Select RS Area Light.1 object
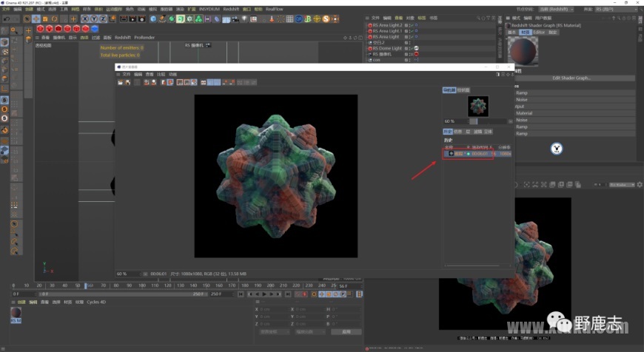The height and width of the screenshot is (352, 644). click(x=387, y=31)
